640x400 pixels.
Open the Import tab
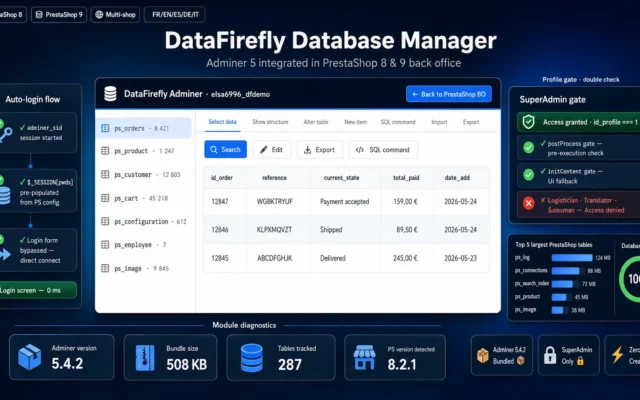pos(439,122)
